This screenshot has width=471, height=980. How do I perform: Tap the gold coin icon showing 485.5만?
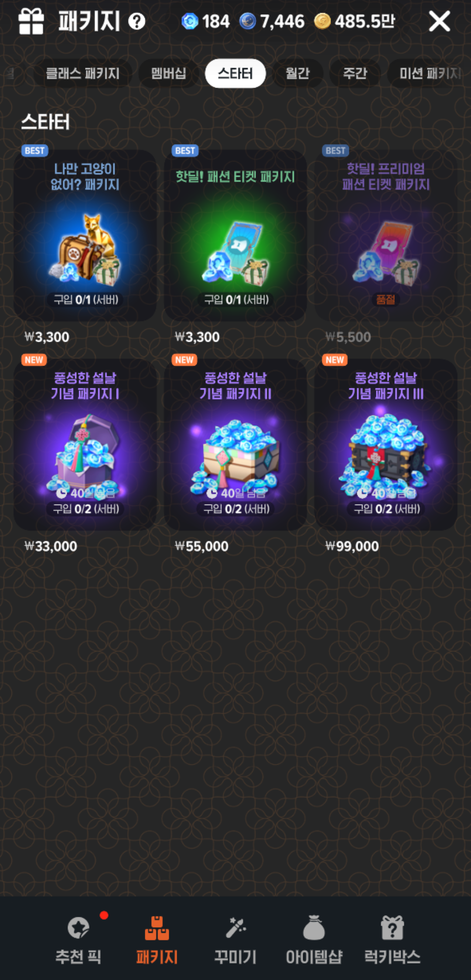click(322, 21)
